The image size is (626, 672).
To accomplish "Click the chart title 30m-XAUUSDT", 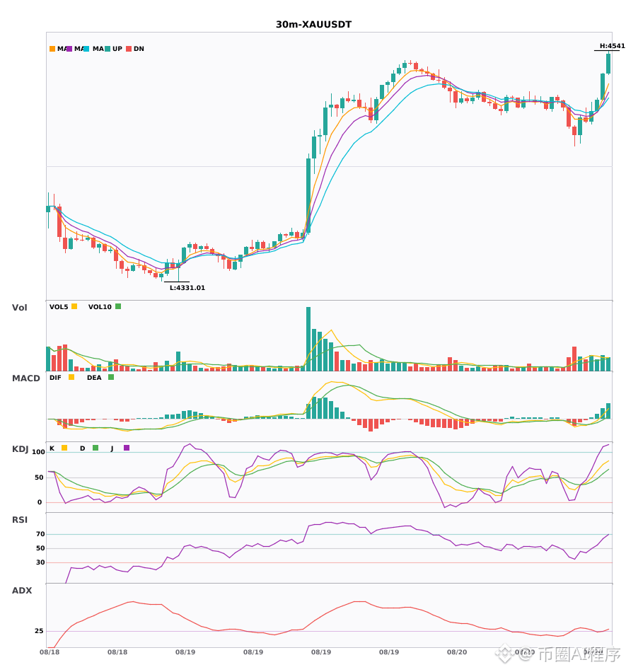I will (313, 25).
